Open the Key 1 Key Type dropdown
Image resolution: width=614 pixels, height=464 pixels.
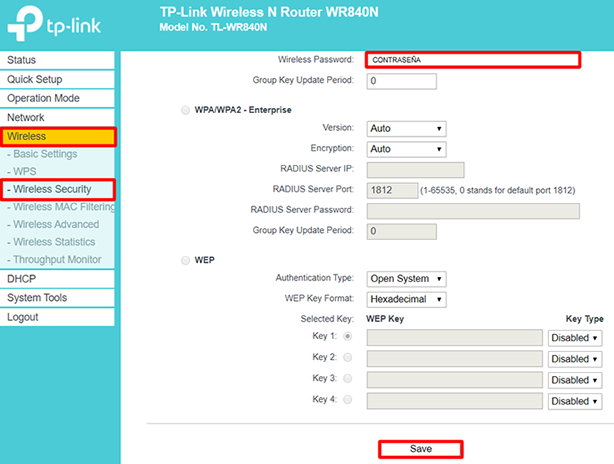[x=575, y=338]
